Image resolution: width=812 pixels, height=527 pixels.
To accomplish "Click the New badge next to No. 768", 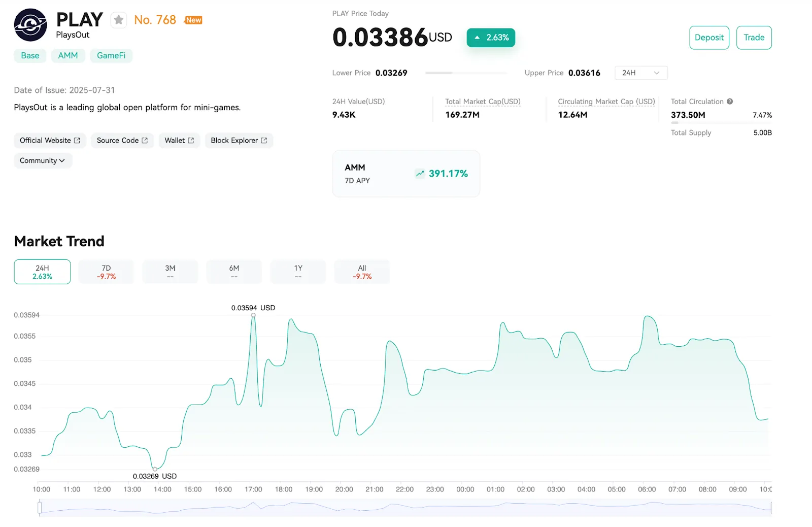I will pos(193,20).
